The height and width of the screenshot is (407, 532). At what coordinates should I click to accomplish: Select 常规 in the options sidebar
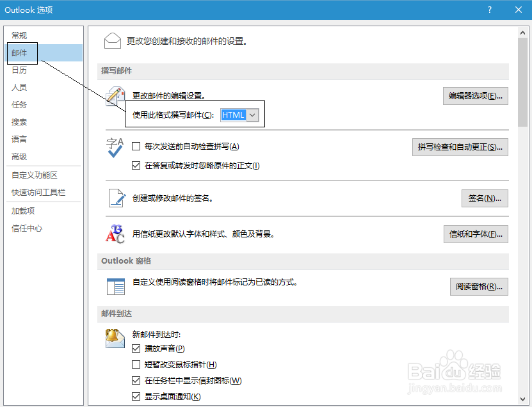(44, 35)
